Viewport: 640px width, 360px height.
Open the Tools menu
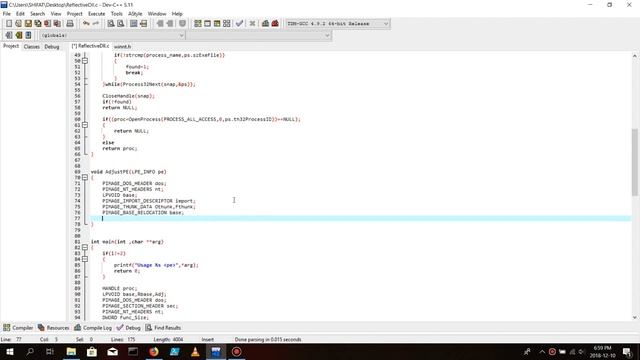[117, 13]
